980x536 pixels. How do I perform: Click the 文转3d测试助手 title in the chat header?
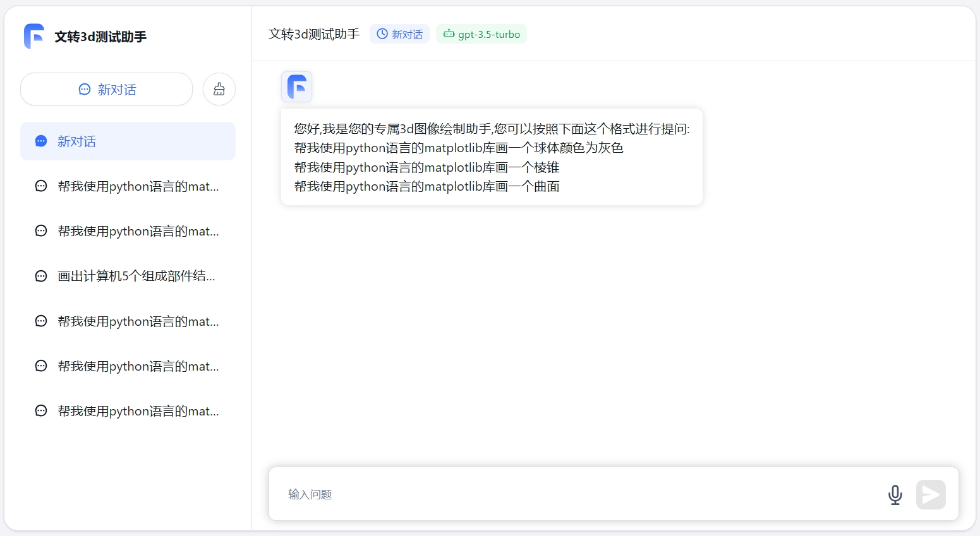[x=314, y=34]
